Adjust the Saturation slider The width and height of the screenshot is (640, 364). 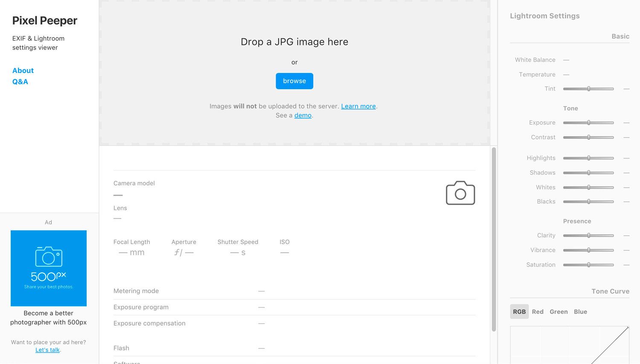pos(588,265)
